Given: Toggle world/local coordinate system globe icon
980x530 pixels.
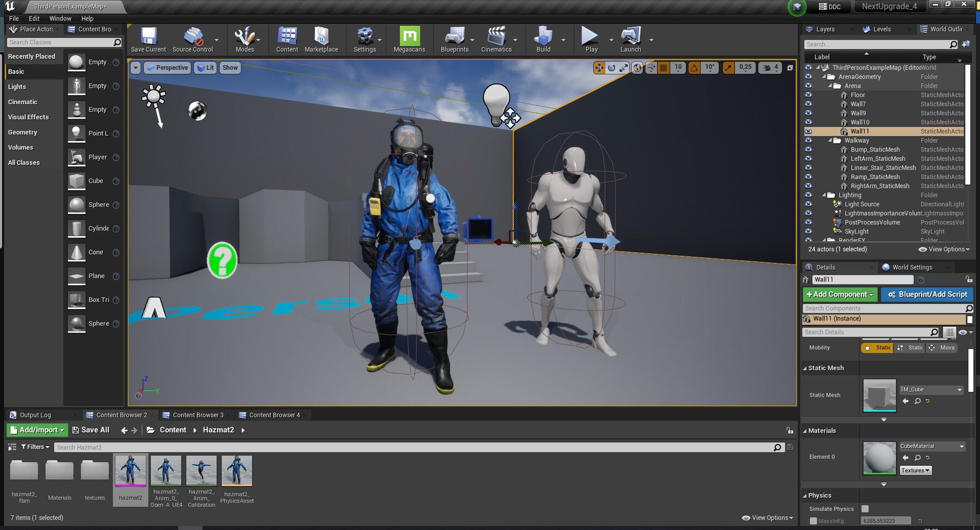Looking at the screenshot, I should click(637, 67).
